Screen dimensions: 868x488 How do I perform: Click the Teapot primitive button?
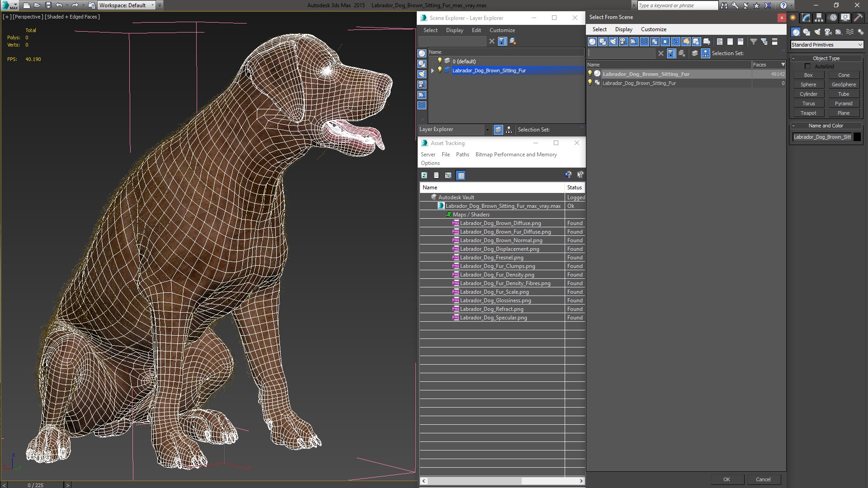[808, 113]
